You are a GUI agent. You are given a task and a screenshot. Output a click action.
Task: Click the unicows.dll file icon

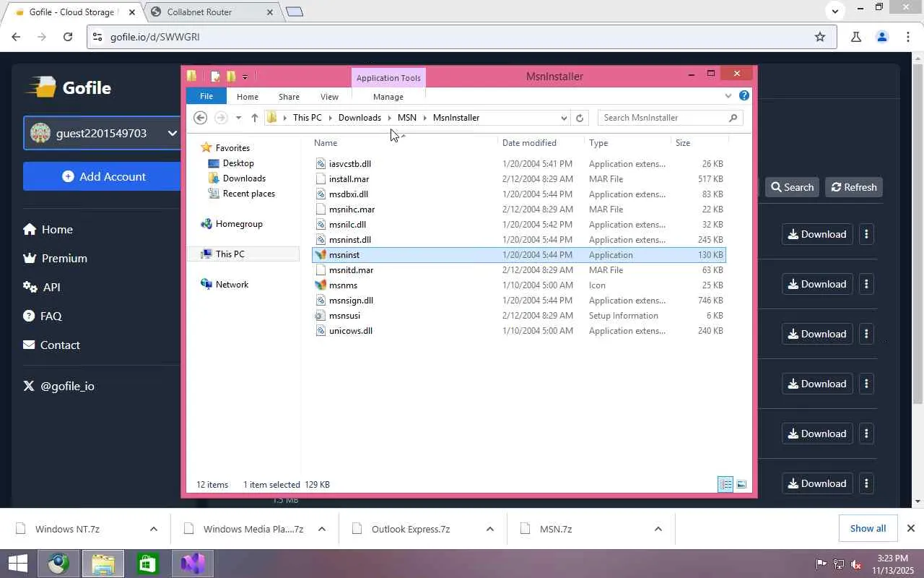pyautogui.click(x=321, y=331)
